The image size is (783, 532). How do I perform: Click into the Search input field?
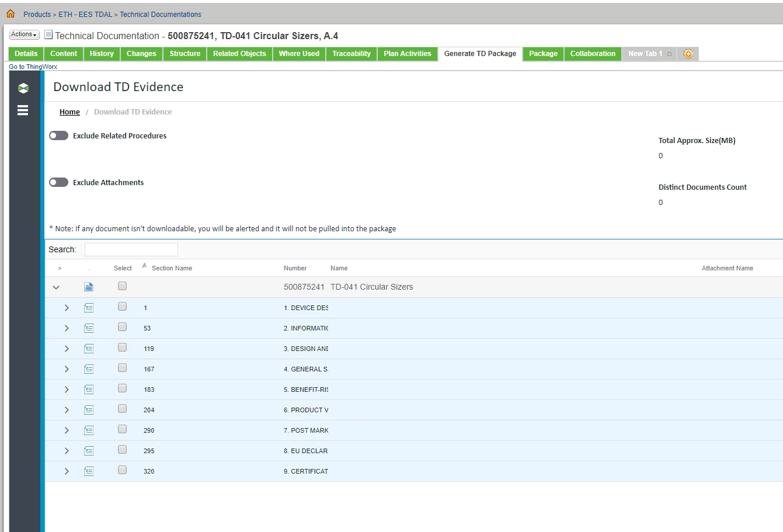coord(131,249)
